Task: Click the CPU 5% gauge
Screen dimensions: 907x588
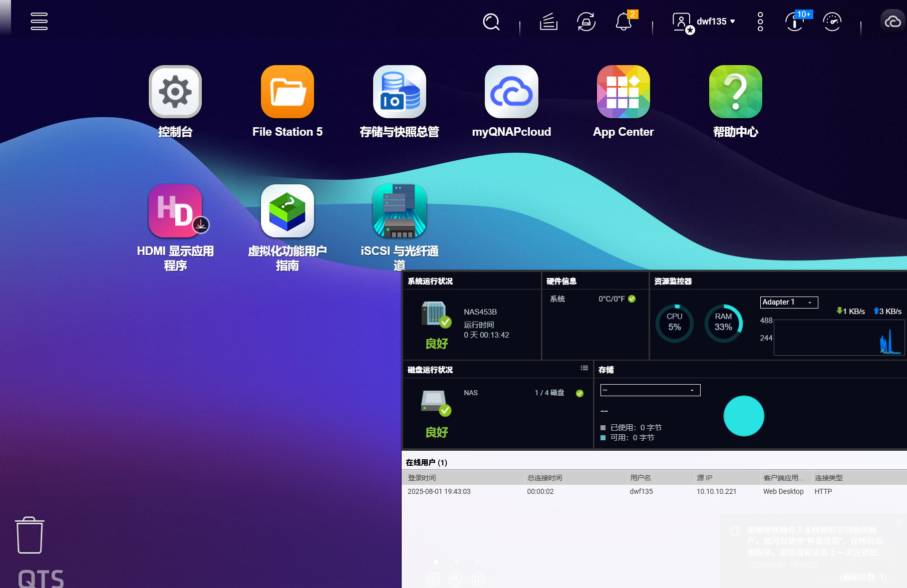Action: [x=675, y=323]
